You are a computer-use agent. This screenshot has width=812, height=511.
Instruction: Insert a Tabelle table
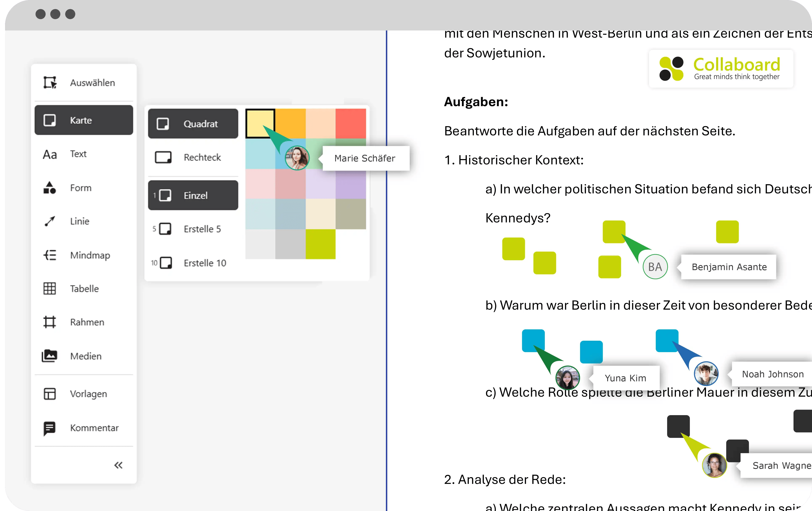(84, 289)
